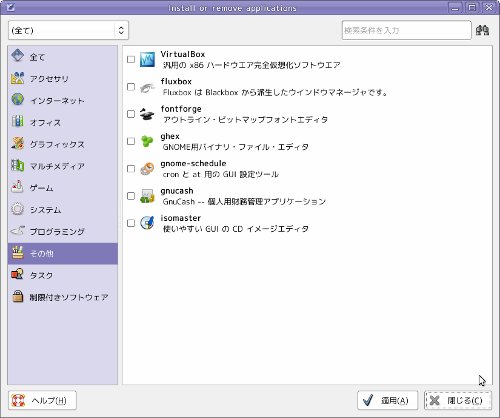Check the gnome-schedule checkbox
The height and width of the screenshot is (418, 500).
[x=131, y=169]
